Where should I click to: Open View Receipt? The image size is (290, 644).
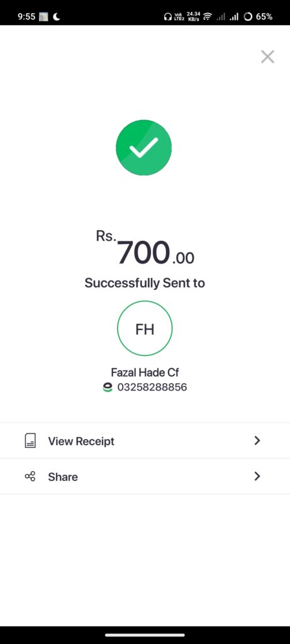tap(145, 441)
